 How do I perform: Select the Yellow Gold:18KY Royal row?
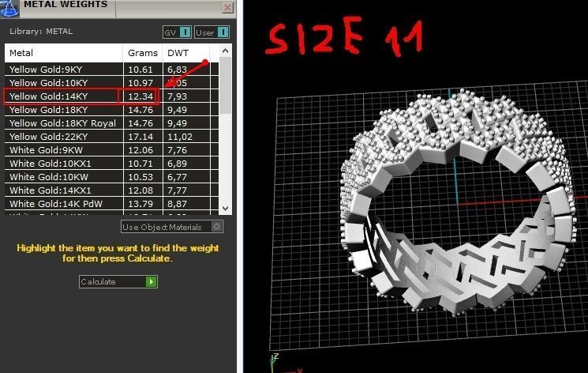pos(111,123)
